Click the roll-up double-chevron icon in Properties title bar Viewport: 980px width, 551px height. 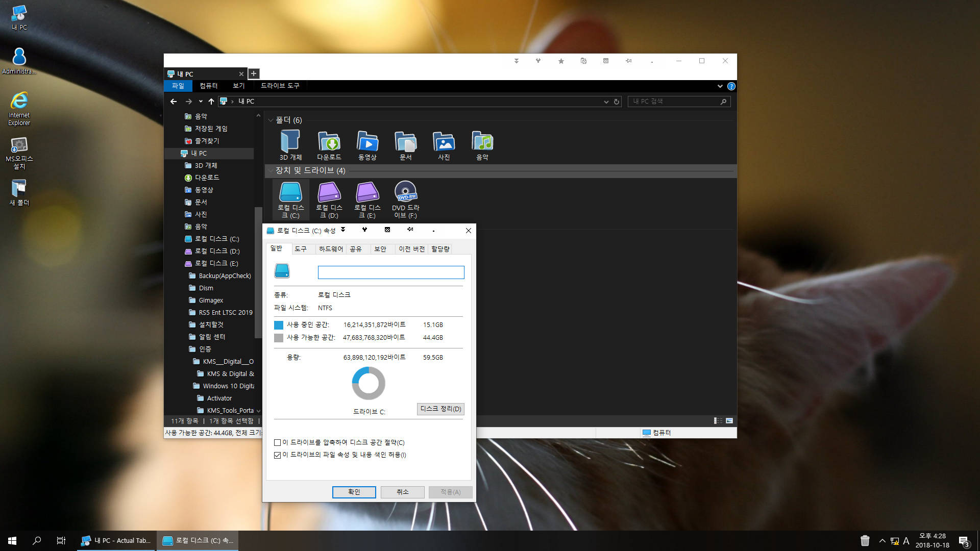click(x=343, y=230)
